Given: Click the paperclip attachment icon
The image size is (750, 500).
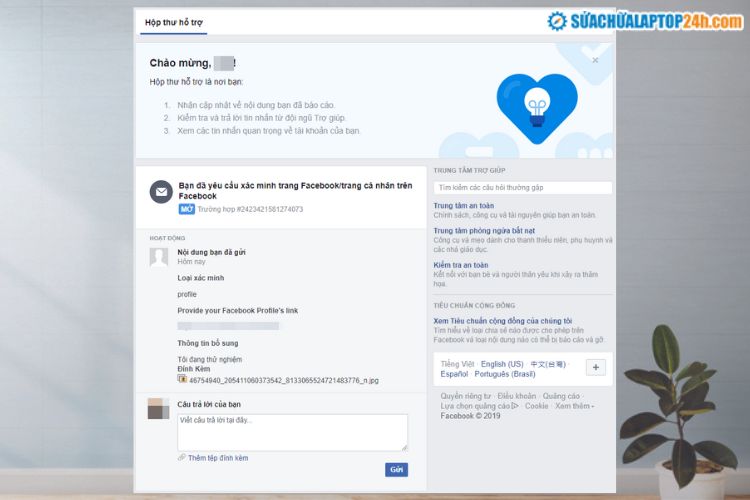Looking at the screenshot, I should click(182, 457).
